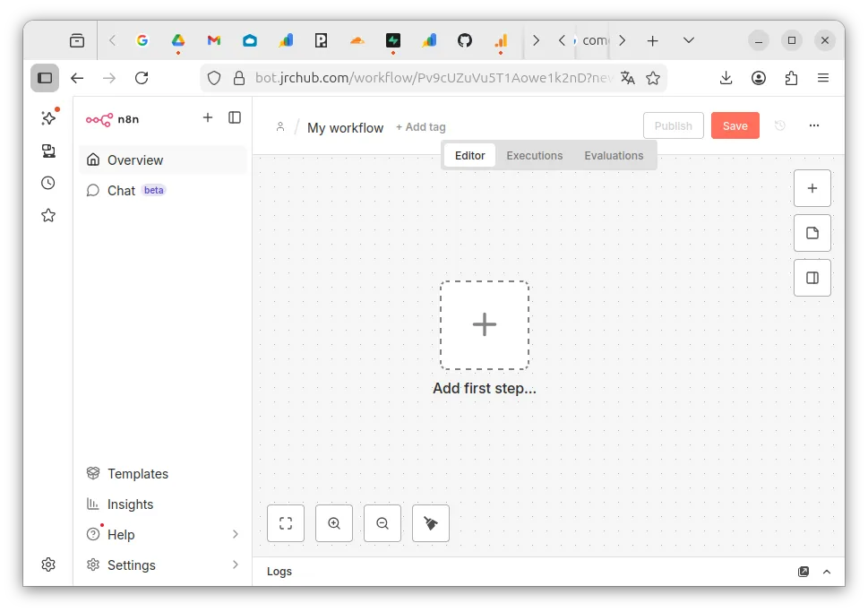The image size is (868, 612).
Task: Expand the Help submenu
Action: (x=236, y=534)
